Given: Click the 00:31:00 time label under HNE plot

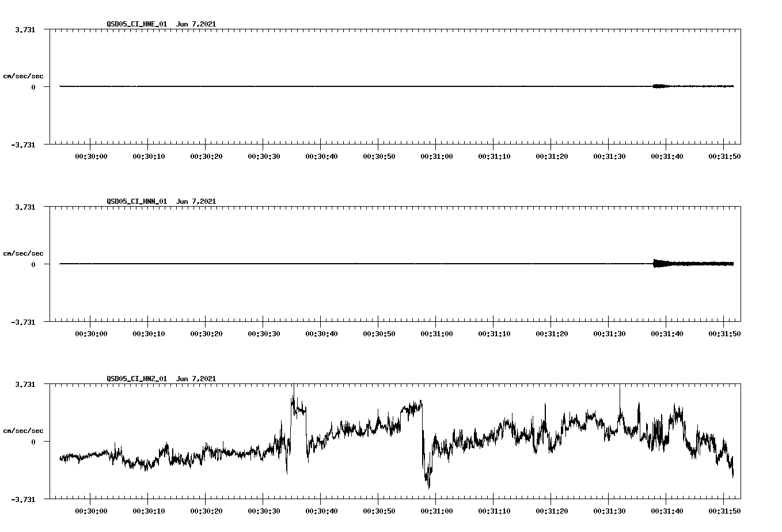Looking at the screenshot, I should point(436,157).
